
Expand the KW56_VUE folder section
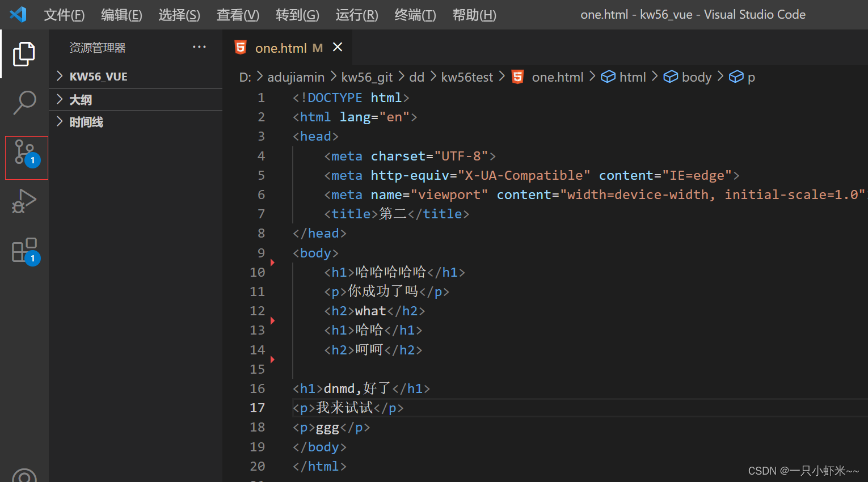coord(136,77)
